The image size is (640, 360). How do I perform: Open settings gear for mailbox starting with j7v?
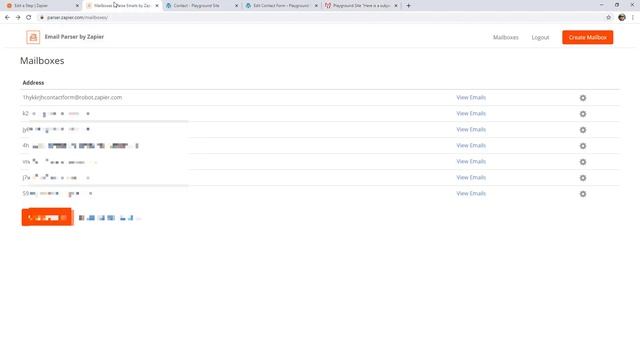pos(583,178)
